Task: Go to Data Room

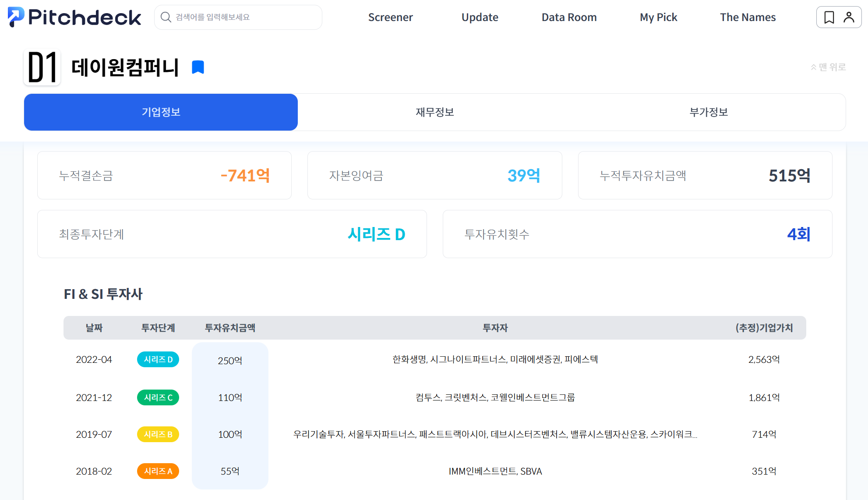Action: click(x=569, y=17)
